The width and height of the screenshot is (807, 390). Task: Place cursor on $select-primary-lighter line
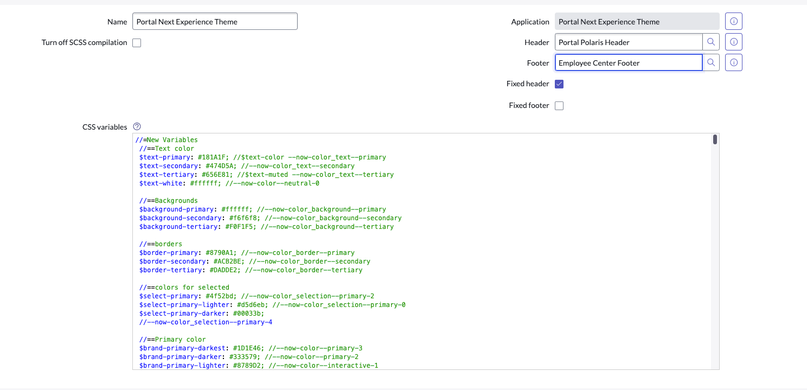[272, 305]
